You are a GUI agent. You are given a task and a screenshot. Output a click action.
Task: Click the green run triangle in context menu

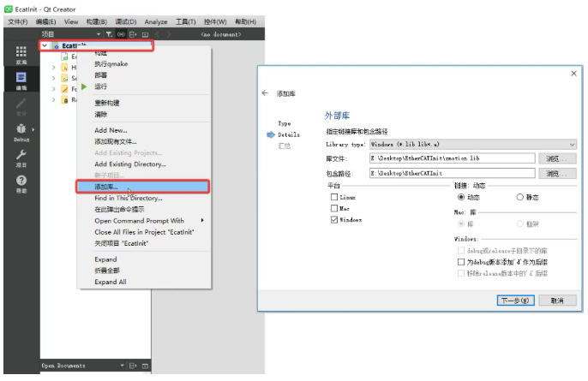coord(84,86)
